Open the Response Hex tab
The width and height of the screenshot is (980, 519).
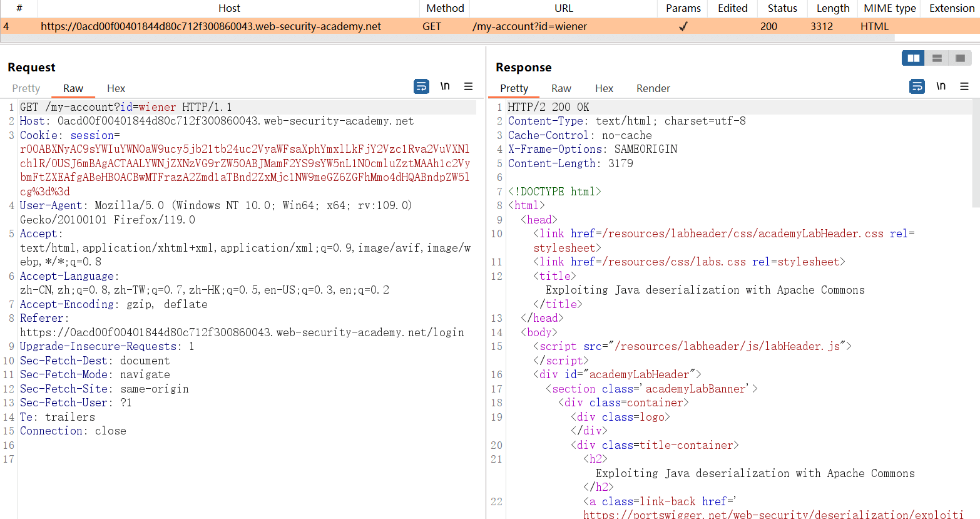coord(604,88)
